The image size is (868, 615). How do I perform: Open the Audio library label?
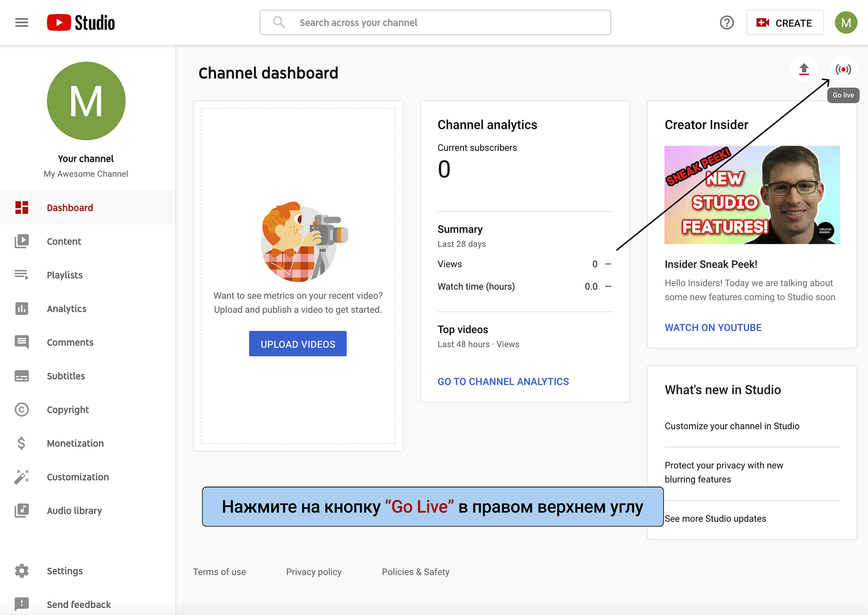[x=74, y=511]
